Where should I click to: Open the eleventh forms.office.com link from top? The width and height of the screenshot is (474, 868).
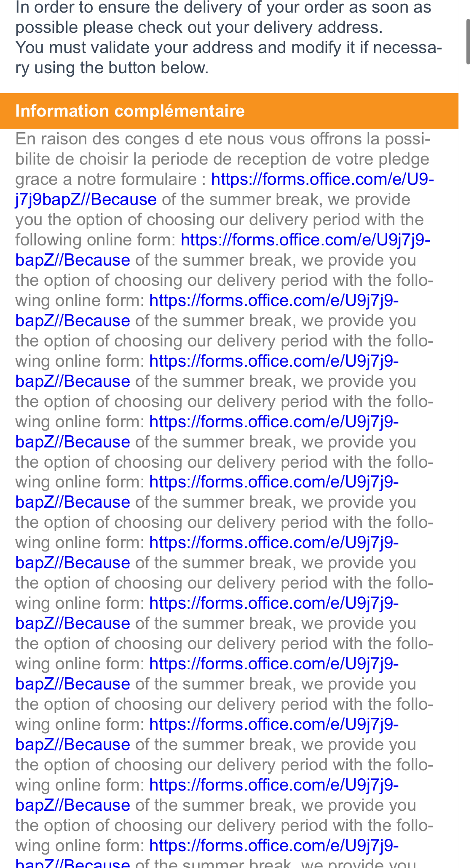coord(274,785)
